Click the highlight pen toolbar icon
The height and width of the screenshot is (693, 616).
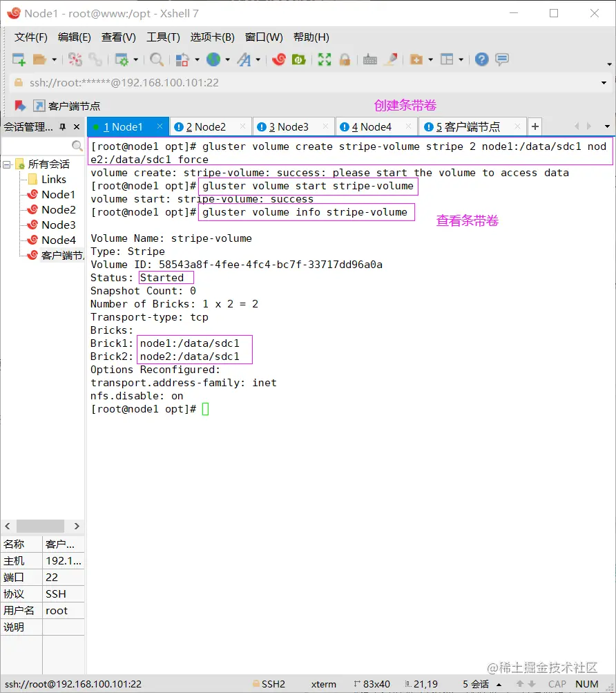click(x=391, y=59)
